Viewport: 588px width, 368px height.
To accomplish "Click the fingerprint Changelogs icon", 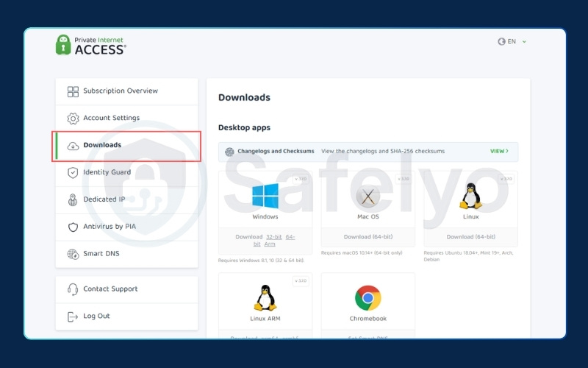I will pyautogui.click(x=229, y=152).
